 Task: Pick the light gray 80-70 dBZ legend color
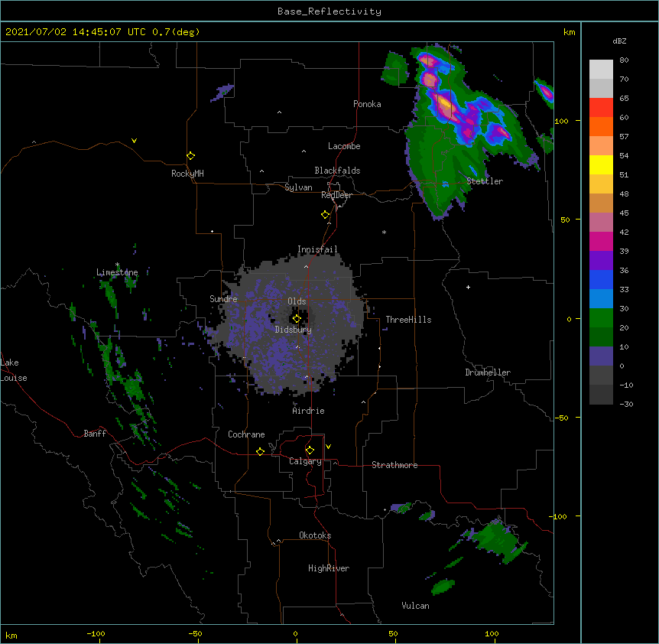[x=601, y=70]
